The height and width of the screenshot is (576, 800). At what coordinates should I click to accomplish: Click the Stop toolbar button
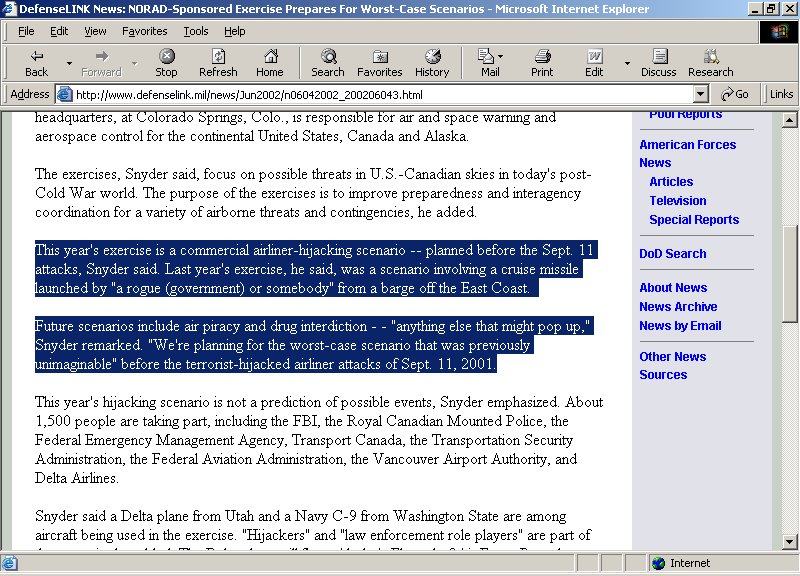click(x=166, y=63)
